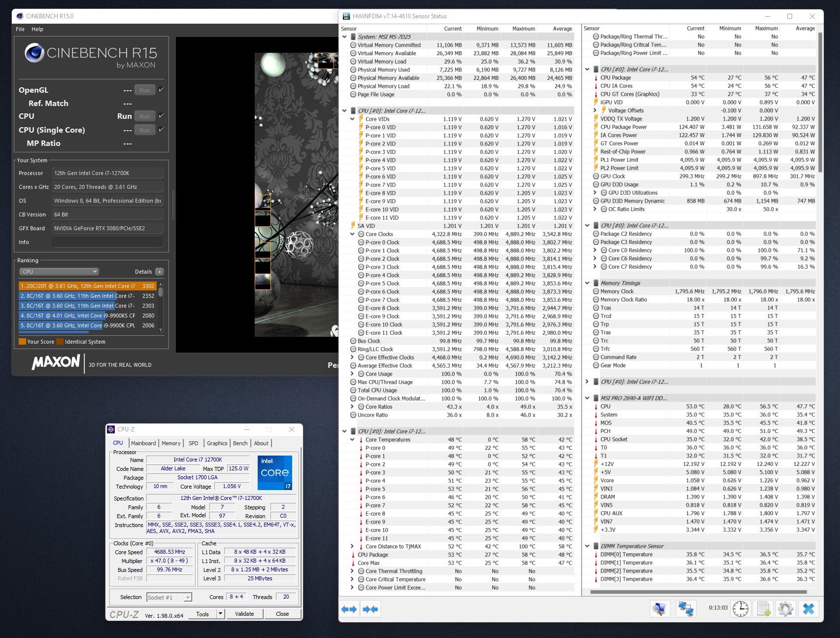Expand the Core C0 Residency node
The height and width of the screenshot is (638, 840).
point(595,250)
